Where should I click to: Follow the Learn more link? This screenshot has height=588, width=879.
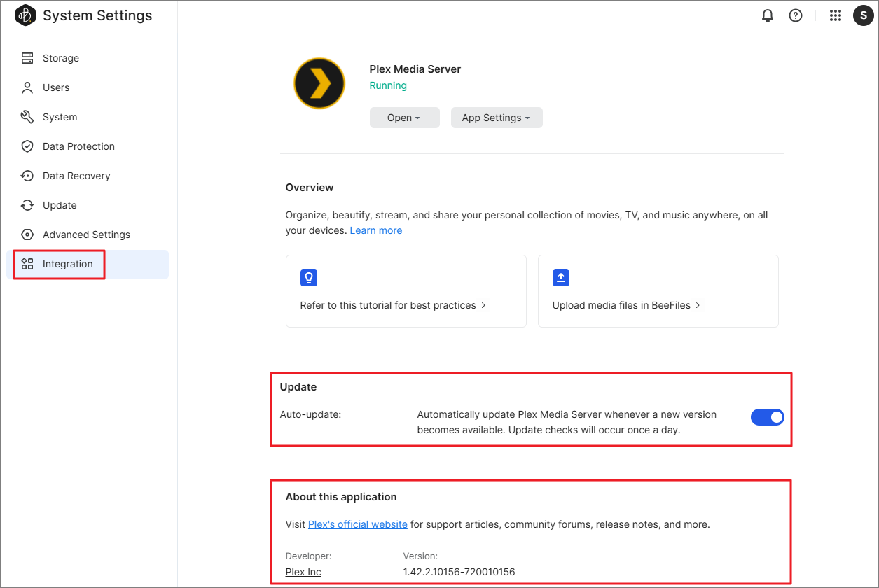coord(376,230)
